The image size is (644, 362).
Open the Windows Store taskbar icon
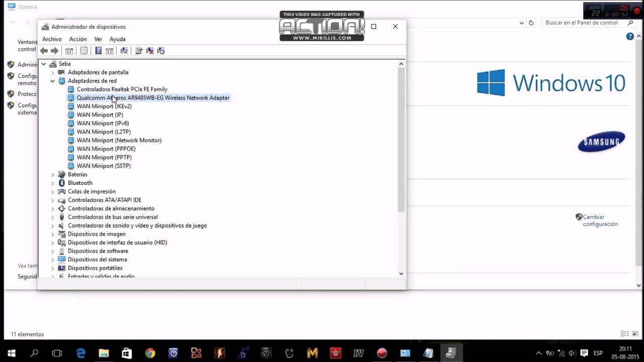pyautogui.click(x=127, y=353)
